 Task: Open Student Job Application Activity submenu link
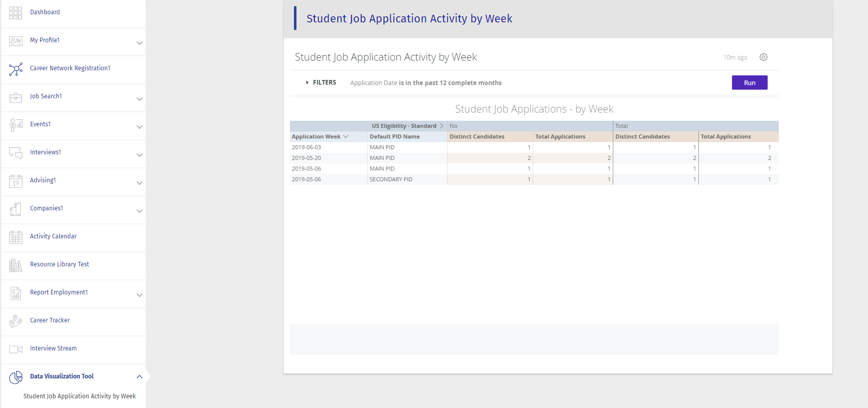click(x=79, y=396)
